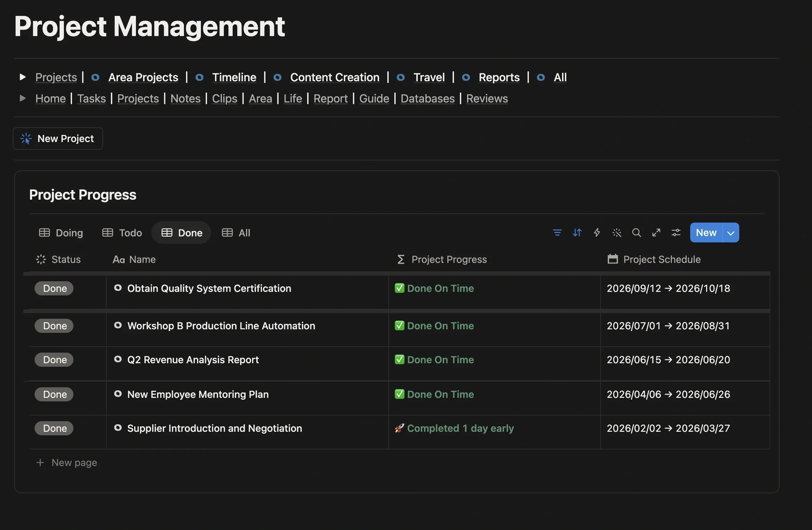Click the AI sparkle icon in toolbar

click(616, 232)
